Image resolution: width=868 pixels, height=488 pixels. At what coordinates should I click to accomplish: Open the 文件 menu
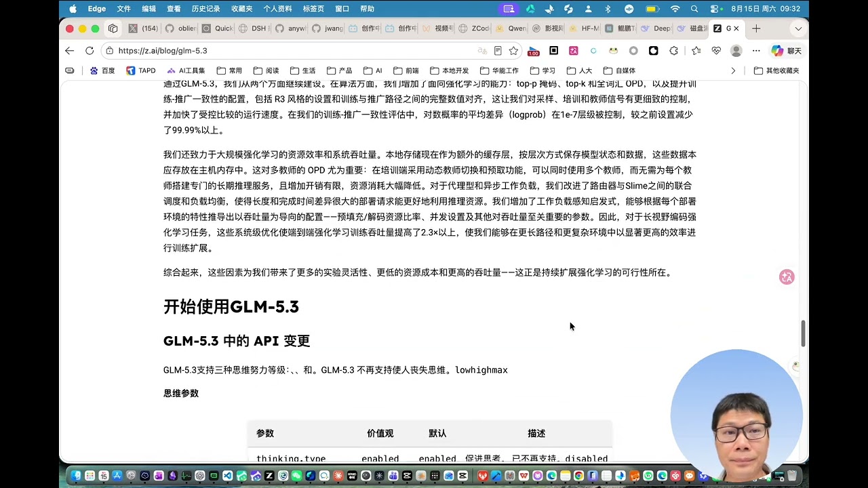pos(123,9)
